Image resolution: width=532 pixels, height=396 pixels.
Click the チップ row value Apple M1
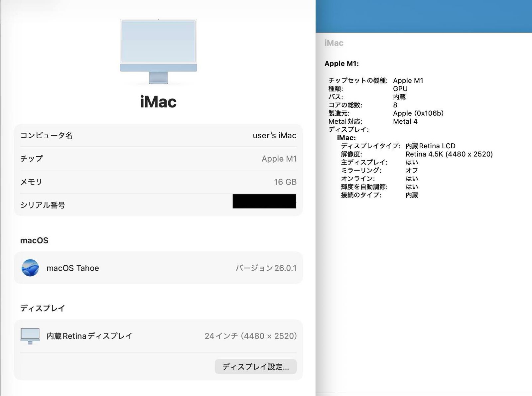tap(279, 159)
